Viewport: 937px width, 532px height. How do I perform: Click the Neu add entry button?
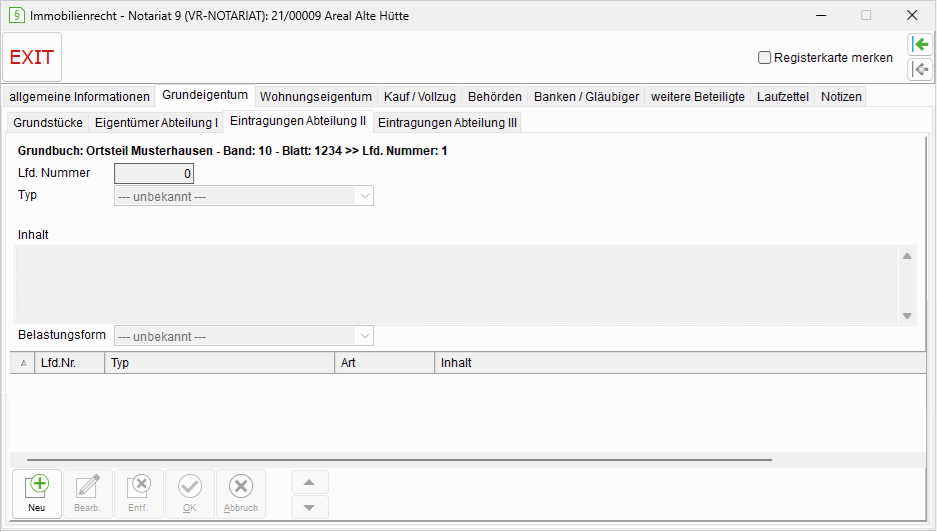click(x=37, y=494)
